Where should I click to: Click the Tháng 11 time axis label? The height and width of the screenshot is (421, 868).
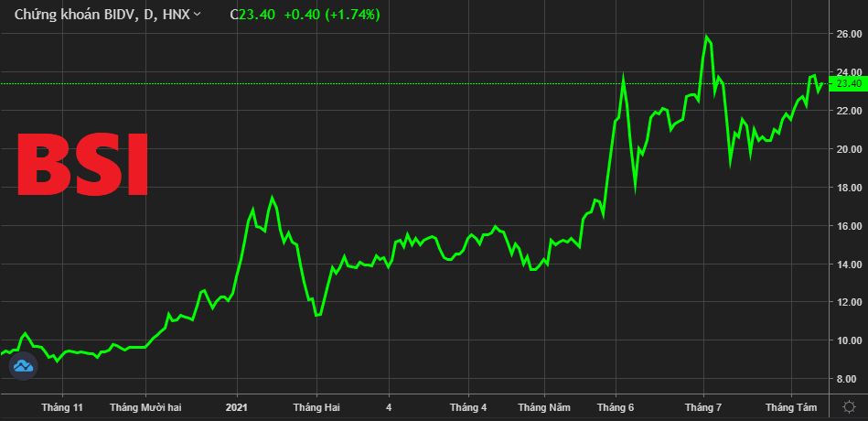tap(62, 407)
